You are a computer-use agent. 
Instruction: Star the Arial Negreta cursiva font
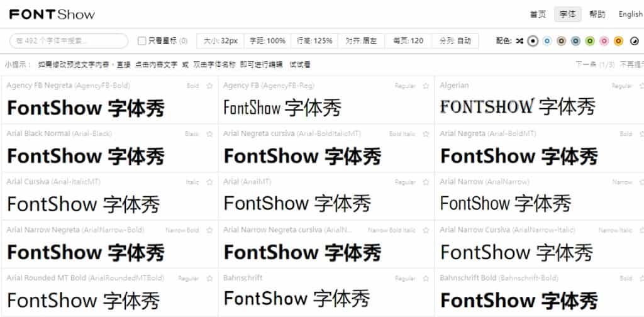click(x=426, y=134)
